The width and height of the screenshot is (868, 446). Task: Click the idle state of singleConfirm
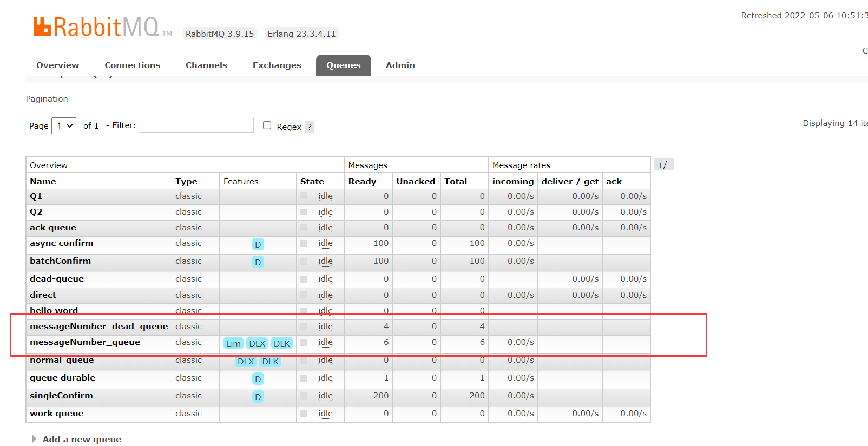coord(325,396)
